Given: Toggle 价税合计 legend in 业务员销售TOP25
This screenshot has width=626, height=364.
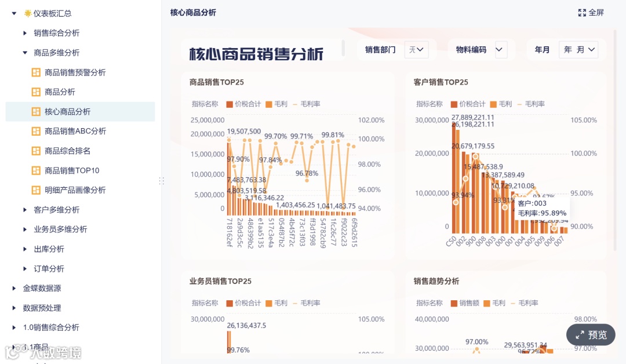Looking at the screenshot, I should tap(243, 303).
